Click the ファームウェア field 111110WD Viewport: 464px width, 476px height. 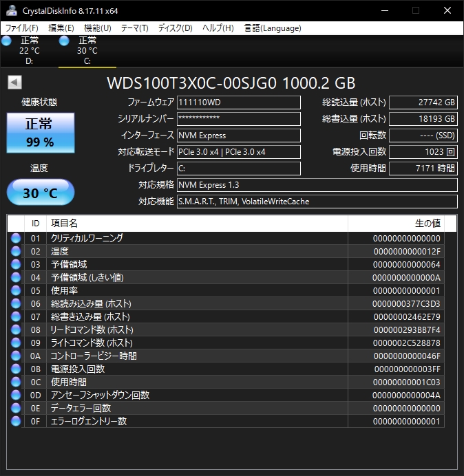pos(239,102)
